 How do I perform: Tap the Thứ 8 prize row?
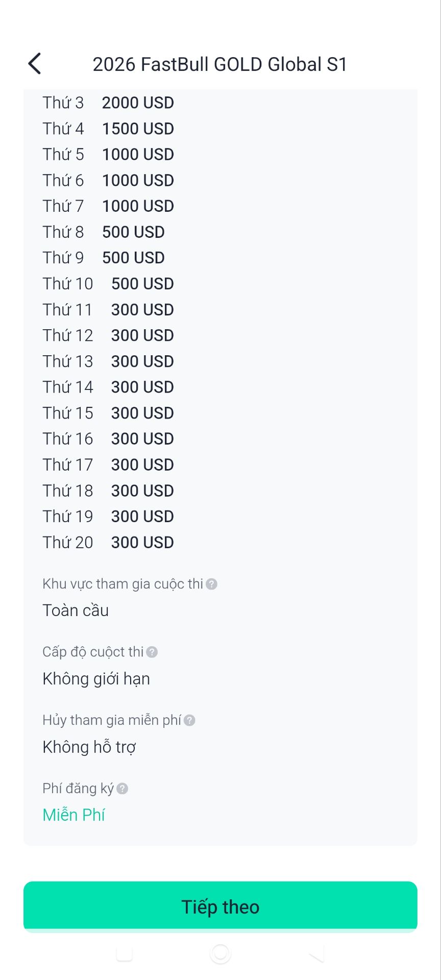coord(104,232)
